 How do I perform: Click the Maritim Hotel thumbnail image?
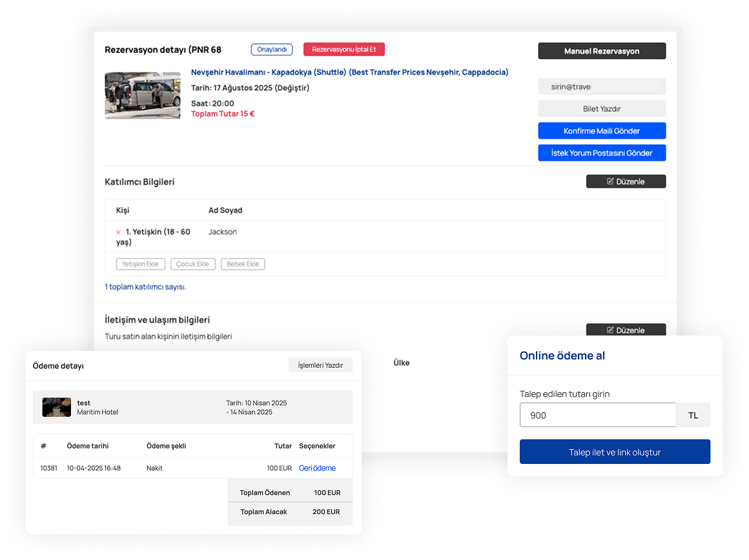tap(57, 407)
